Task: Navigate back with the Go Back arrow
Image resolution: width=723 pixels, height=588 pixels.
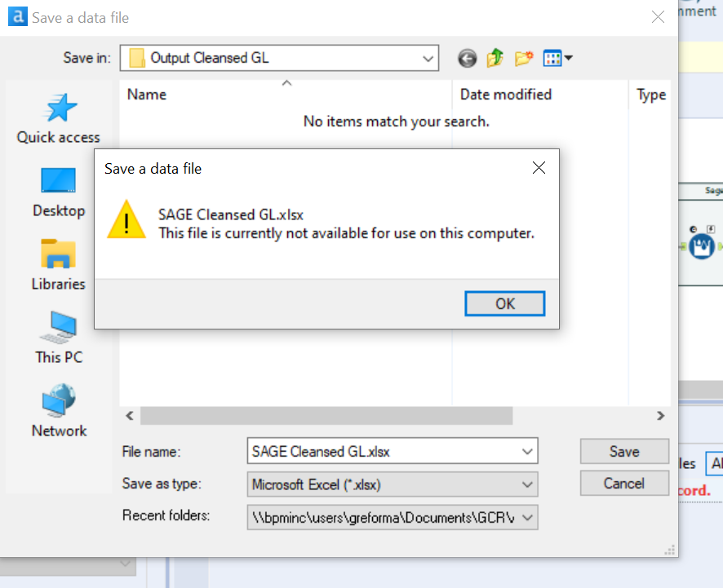Action: 467,58
